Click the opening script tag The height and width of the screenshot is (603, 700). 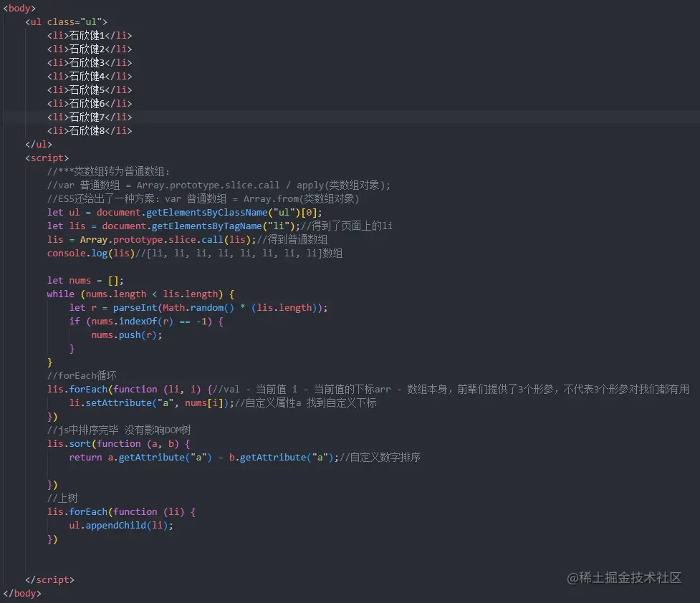pyautogui.click(x=47, y=158)
